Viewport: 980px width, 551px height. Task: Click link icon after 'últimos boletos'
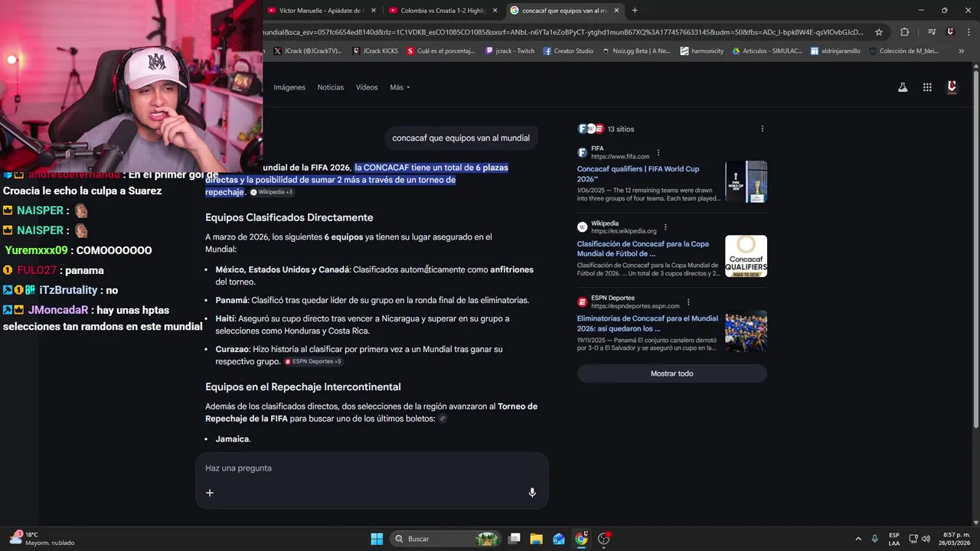pyautogui.click(x=443, y=419)
